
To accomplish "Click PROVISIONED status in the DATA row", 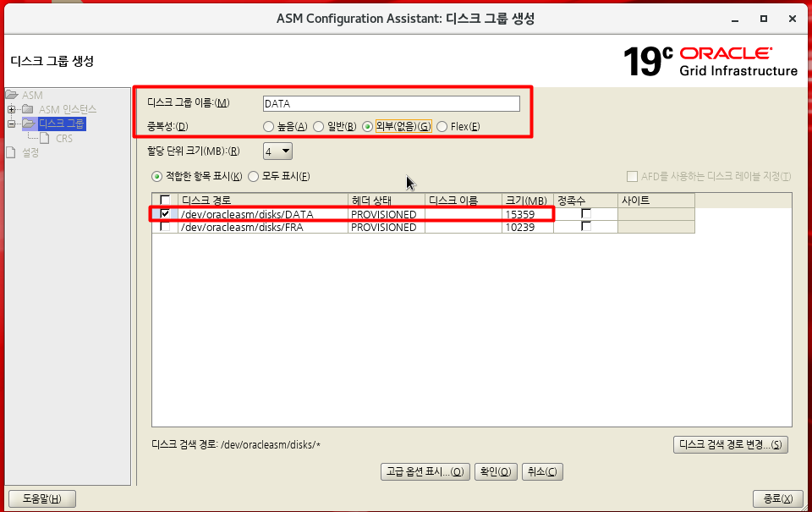I will [387, 214].
